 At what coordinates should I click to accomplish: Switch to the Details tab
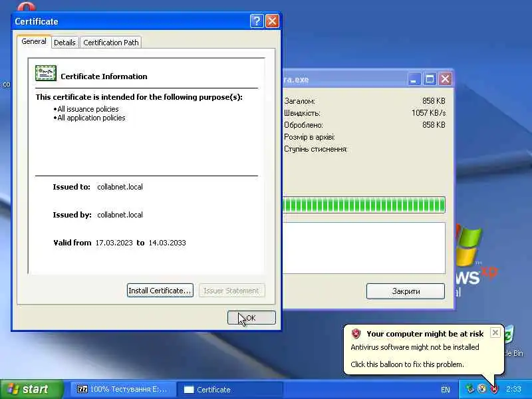click(65, 43)
